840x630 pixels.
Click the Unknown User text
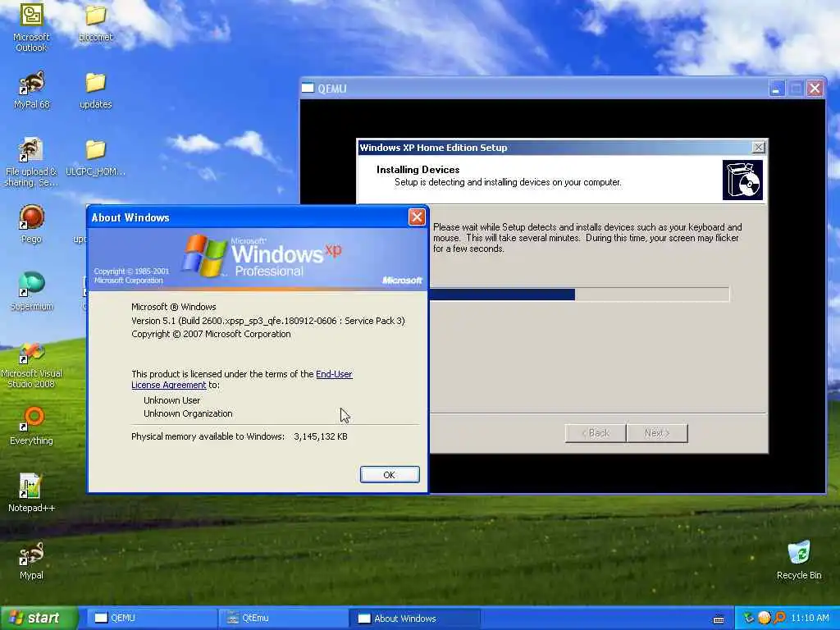tap(171, 400)
